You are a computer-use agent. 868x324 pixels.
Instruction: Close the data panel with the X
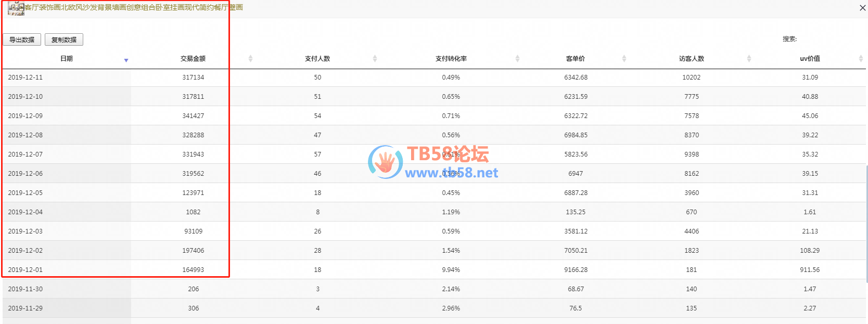tap(862, 8)
